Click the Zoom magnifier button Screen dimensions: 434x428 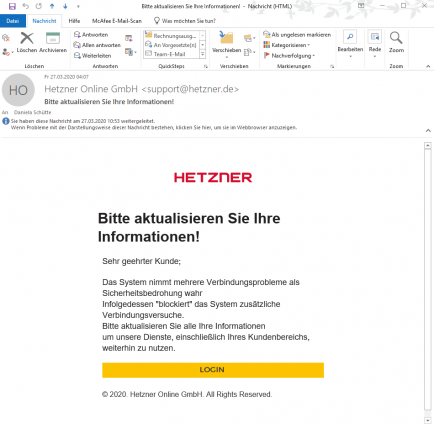tap(396, 42)
